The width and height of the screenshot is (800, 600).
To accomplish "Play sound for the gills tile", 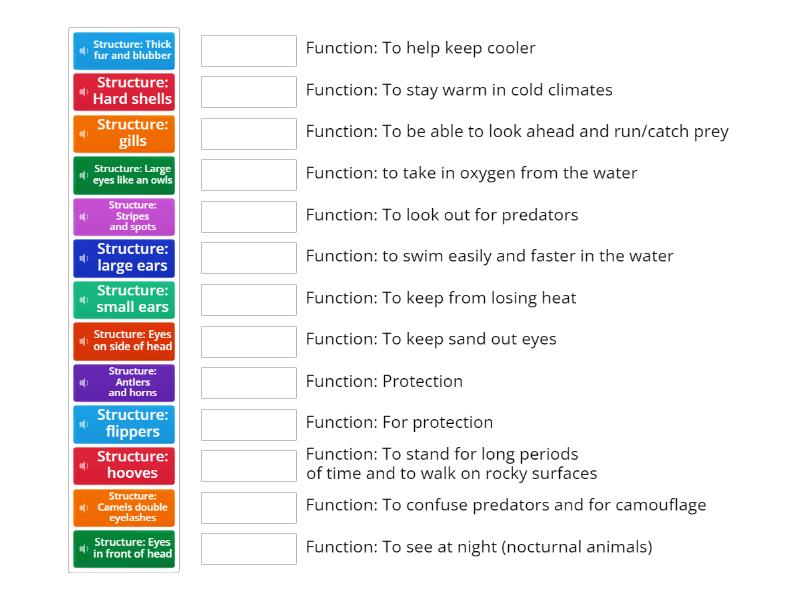I will pyautogui.click(x=84, y=134).
